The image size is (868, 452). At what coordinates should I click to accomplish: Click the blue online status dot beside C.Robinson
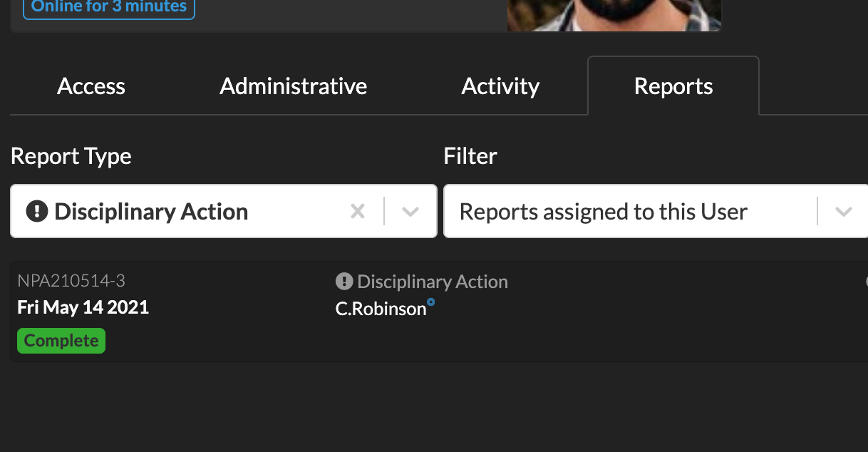tap(431, 302)
